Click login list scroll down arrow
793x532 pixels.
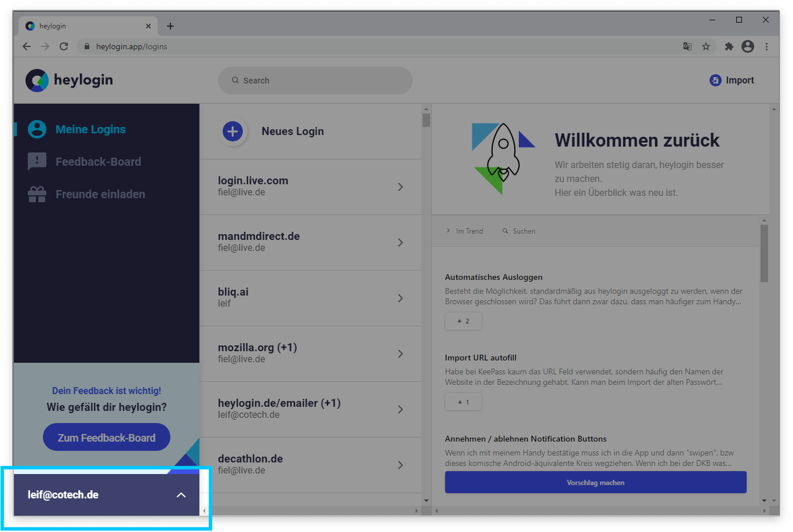[x=426, y=500]
